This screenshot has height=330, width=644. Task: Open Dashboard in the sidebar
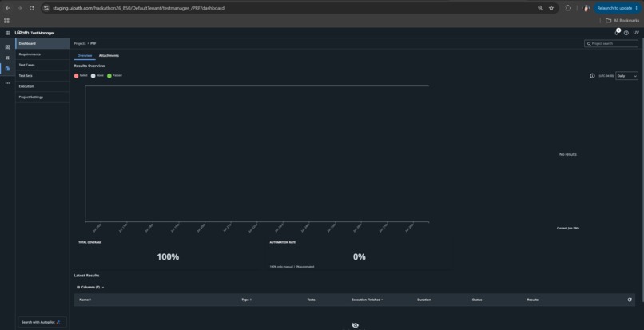pyautogui.click(x=42, y=44)
